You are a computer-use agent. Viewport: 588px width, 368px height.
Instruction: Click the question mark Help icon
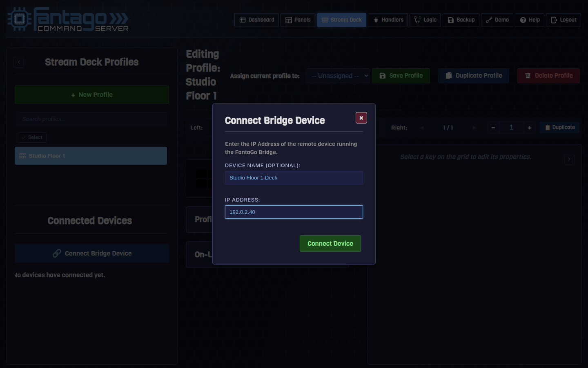click(x=523, y=20)
